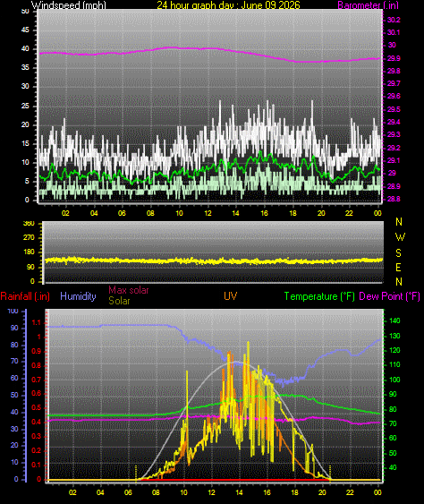Click the E compass direction label
Image resolution: width=424 pixels, height=504 pixels.
pyautogui.click(x=398, y=267)
